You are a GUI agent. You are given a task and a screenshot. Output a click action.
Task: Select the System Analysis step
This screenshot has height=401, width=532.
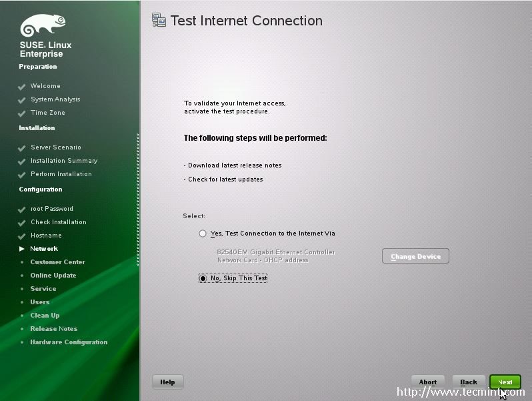tap(55, 99)
